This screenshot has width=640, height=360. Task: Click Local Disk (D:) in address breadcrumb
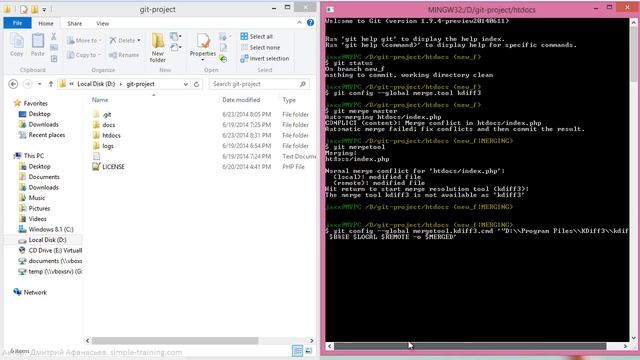96,84
